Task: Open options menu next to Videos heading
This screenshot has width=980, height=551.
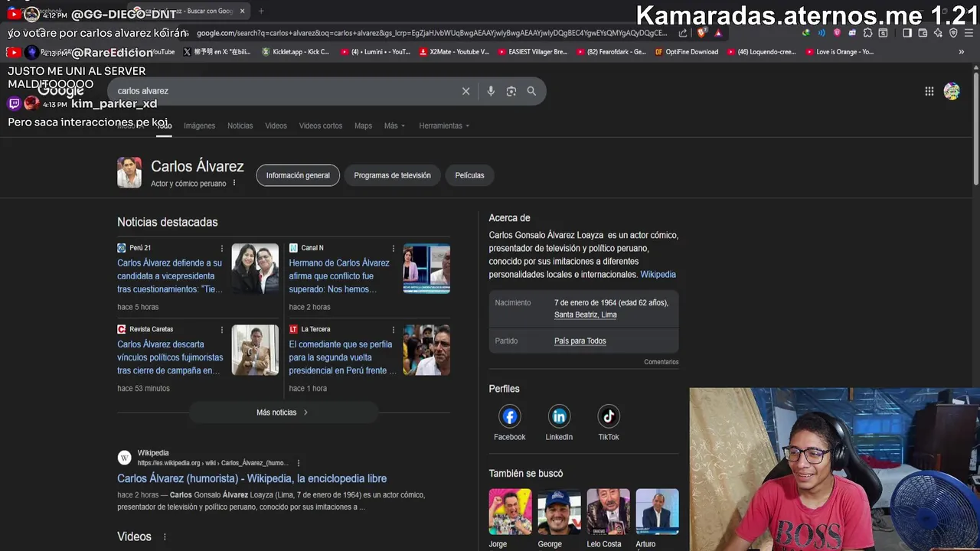Action: pos(165,537)
